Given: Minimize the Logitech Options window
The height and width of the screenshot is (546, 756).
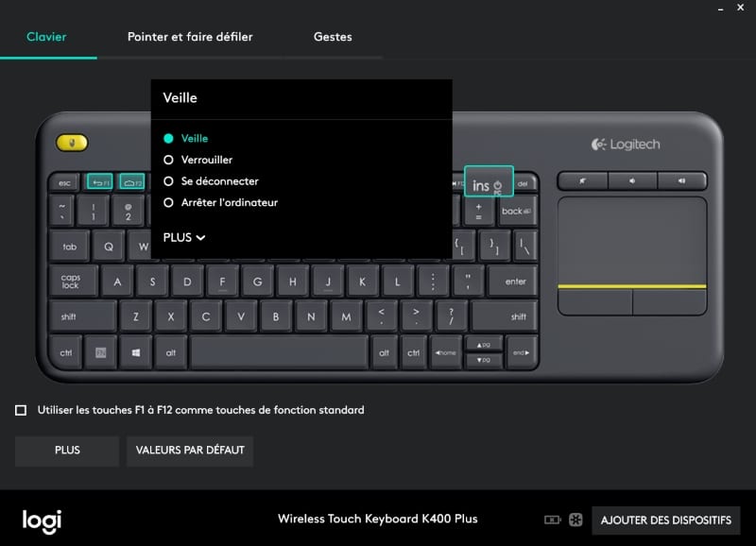Looking at the screenshot, I should [x=720, y=9].
